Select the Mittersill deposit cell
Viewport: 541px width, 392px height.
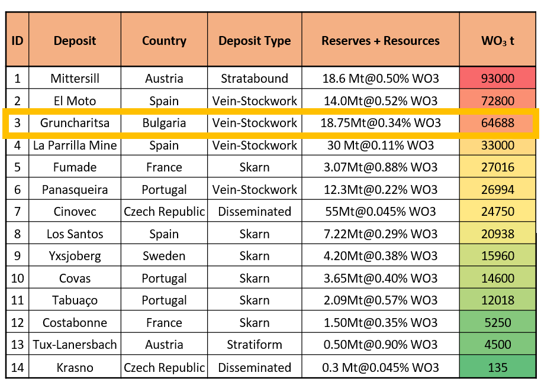(x=75, y=78)
